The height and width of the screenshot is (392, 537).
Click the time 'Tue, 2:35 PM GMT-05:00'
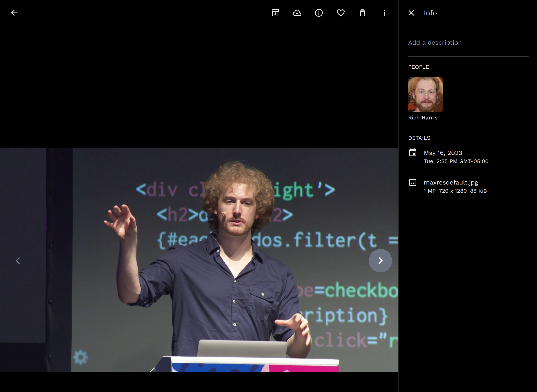pos(456,161)
